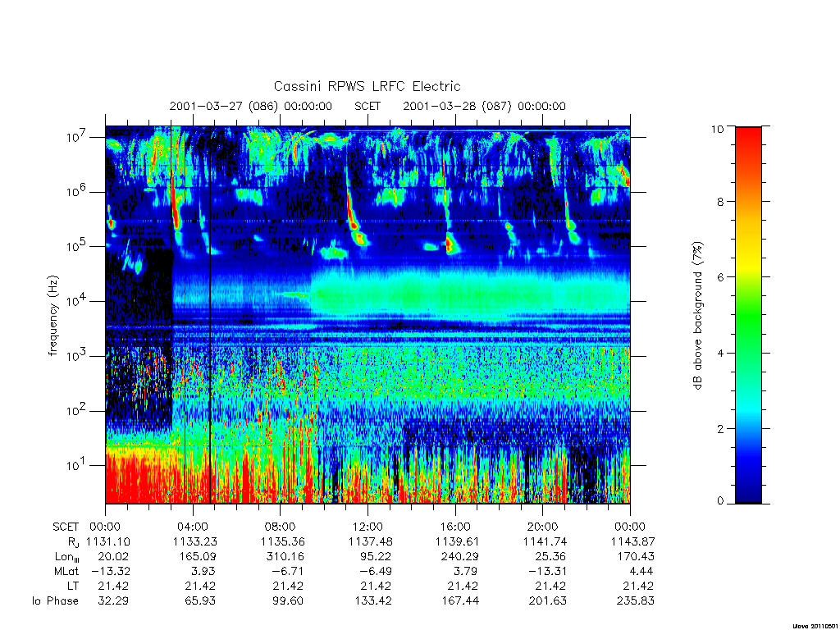Viewport: 840px width, 630px height.
Task: Click the 10^6 frequency axis label
Action: click(76, 191)
